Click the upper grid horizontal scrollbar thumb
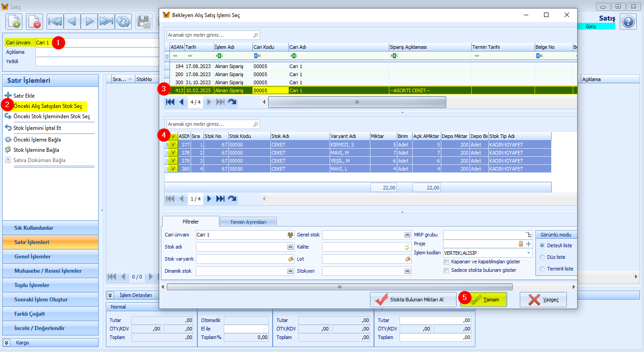The height and width of the screenshot is (352, 644). [357, 102]
